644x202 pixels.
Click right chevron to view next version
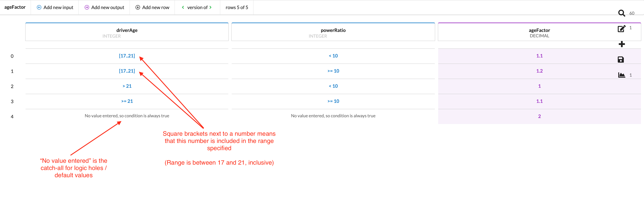pyautogui.click(x=211, y=7)
